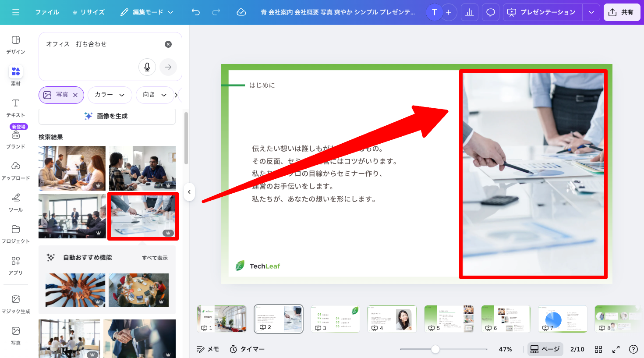
Task: Open the Upload (アップロード) sidebar panel
Action: pos(16,170)
